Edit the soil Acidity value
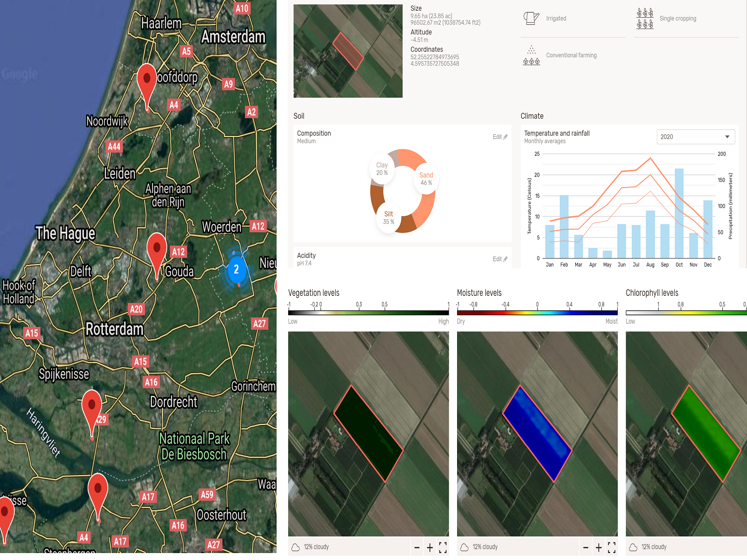Viewport: 747px width, 560px height. [x=500, y=259]
